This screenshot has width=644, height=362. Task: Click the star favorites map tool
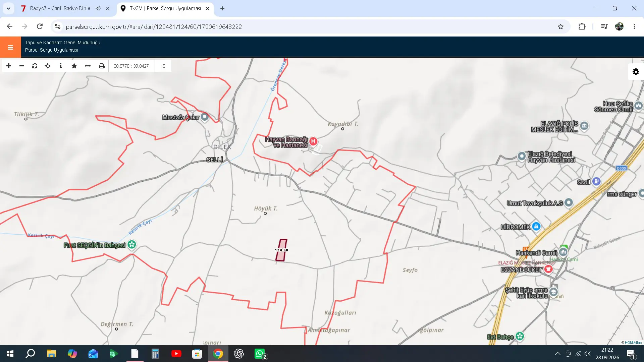74,66
